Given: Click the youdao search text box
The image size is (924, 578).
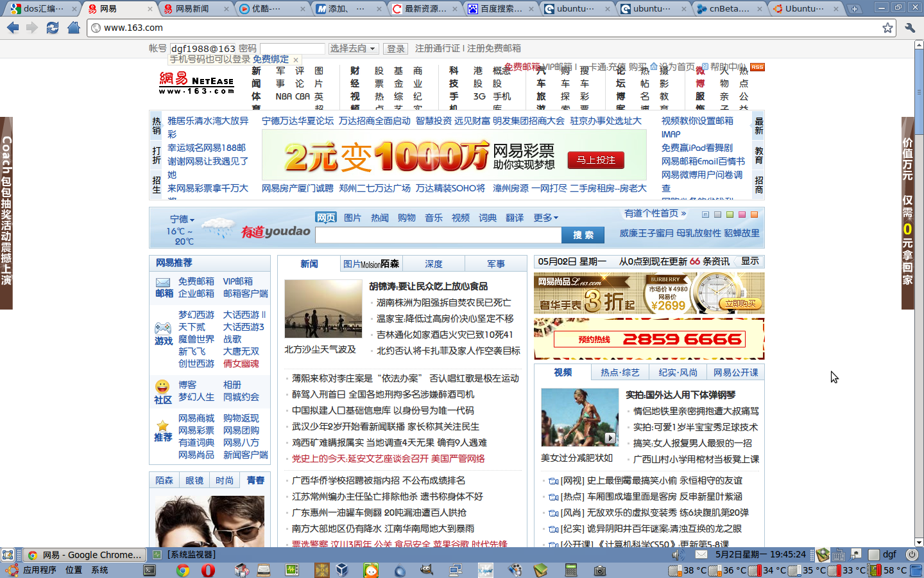Looking at the screenshot, I should (x=438, y=235).
